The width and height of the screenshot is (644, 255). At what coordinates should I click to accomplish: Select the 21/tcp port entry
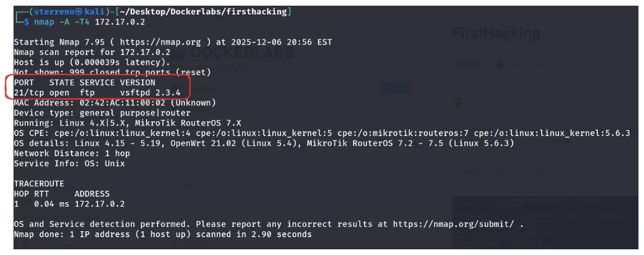pyautogui.click(x=29, y=93)
